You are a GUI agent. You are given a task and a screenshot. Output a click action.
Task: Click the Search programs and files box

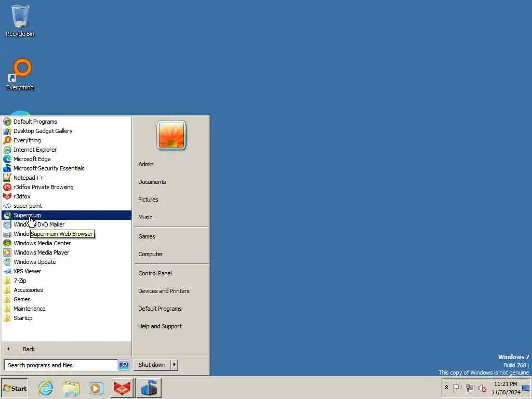click(61, 365)
